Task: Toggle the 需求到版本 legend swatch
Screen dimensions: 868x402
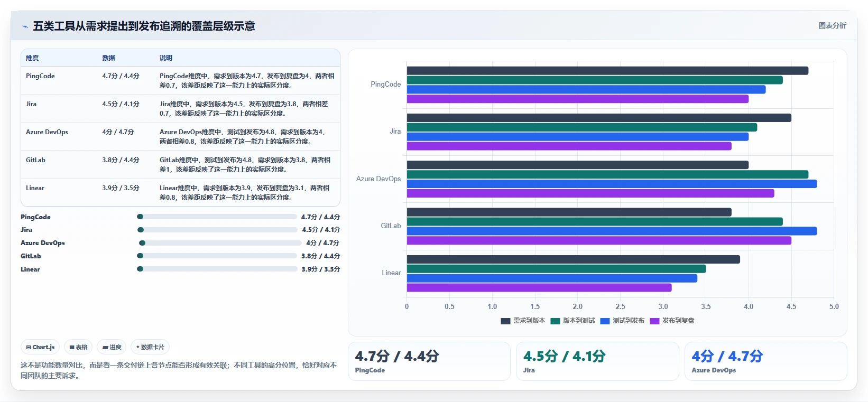Action: click(x=505, y=321)
